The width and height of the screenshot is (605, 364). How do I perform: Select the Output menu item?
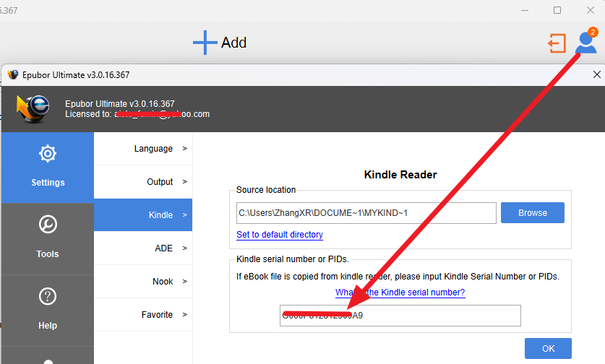(143, 181)
